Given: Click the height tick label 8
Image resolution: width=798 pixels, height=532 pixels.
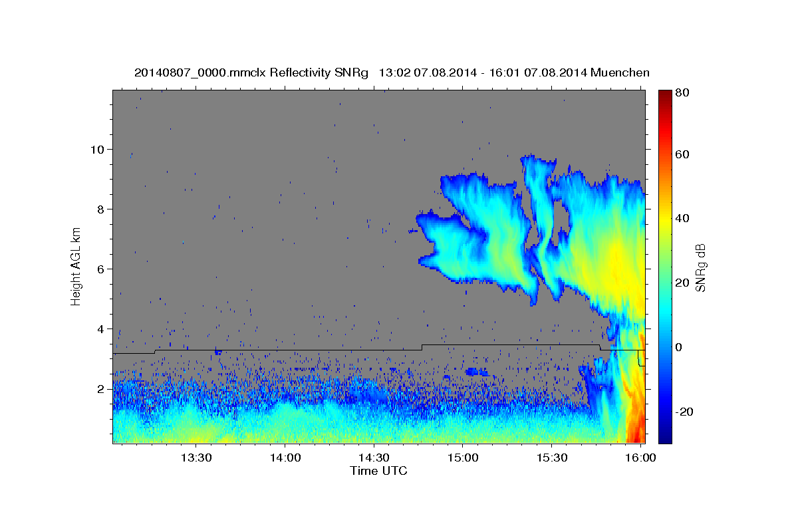Looking at the screenshot, I should pyautogui.click(x=102, y=209).
